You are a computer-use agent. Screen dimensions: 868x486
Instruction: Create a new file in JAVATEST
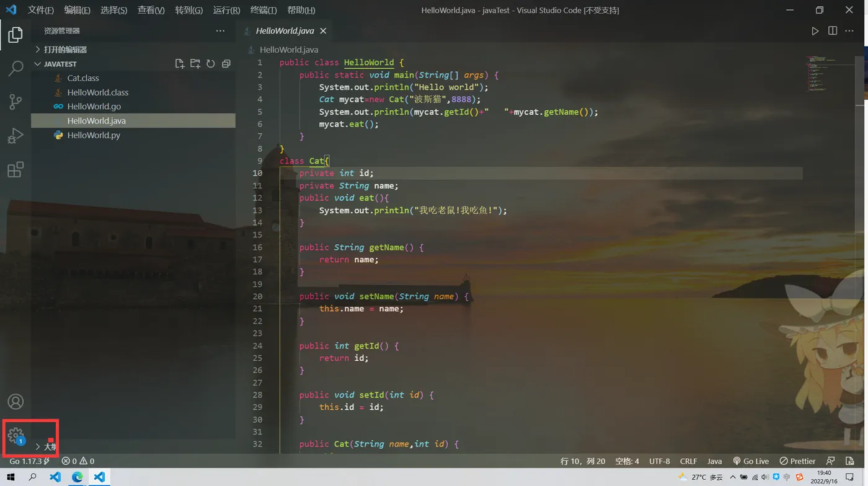point(180,64)
